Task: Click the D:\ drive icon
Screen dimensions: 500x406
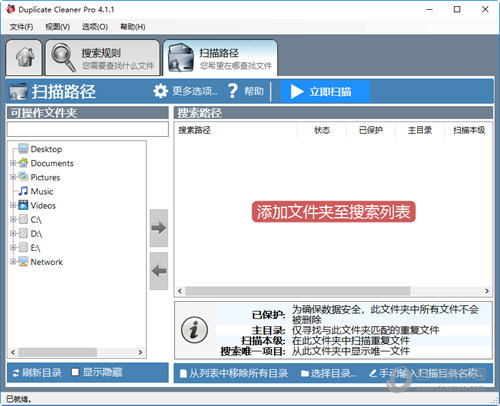Action: (x=23, y=233)
